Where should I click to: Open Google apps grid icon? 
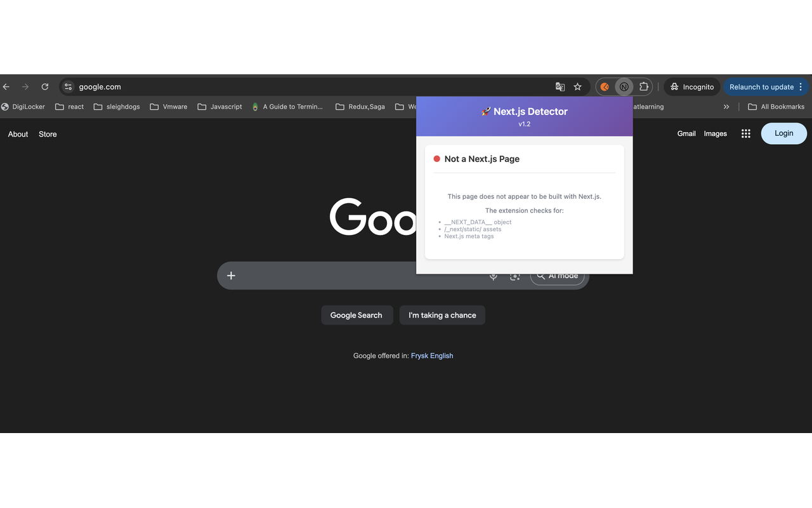click(x=746, y=133)
